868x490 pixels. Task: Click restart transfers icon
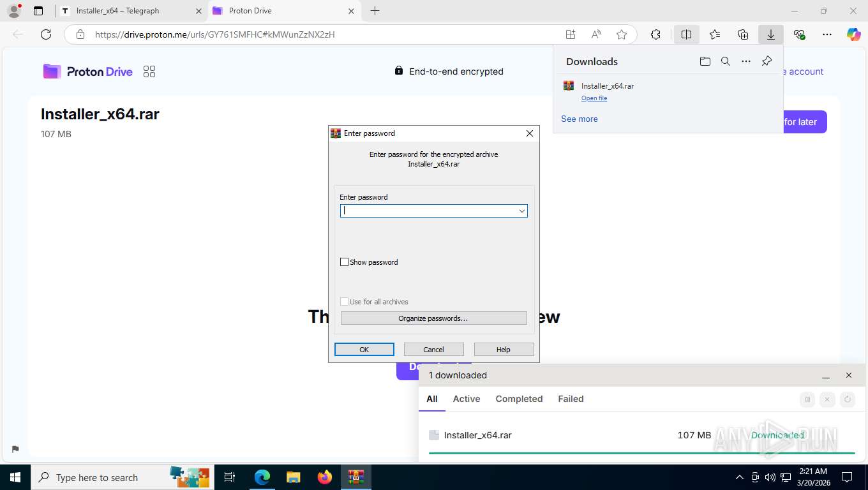point(848,399)
